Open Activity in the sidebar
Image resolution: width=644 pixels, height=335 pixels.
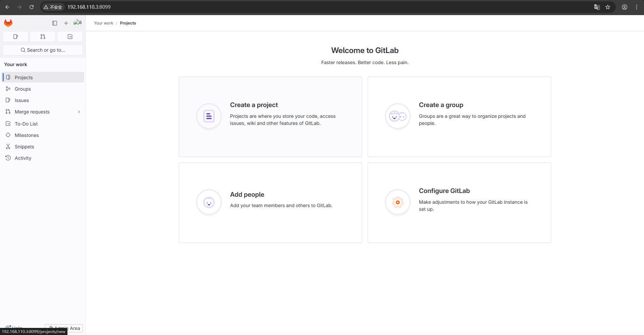pyautogui.click(x=43, y=158)
